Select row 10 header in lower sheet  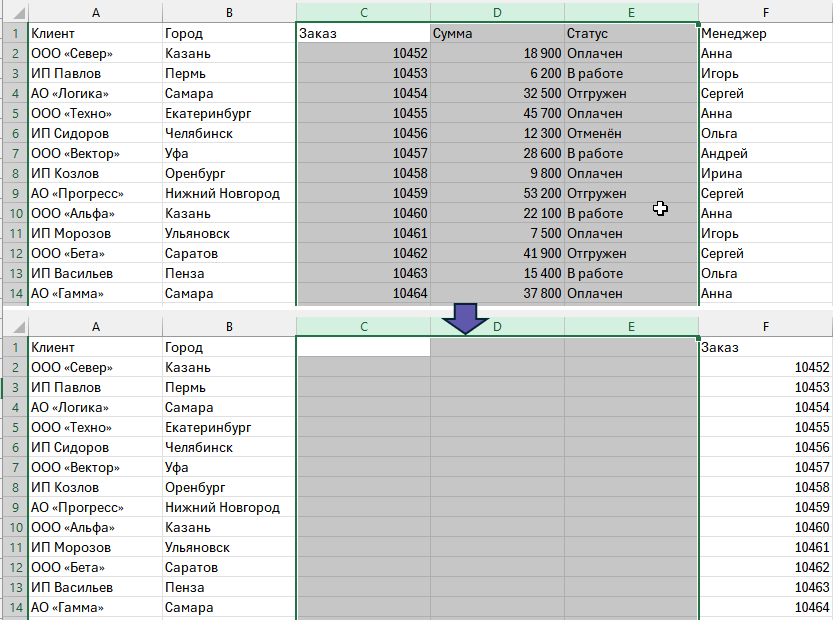tap(14, 527)
